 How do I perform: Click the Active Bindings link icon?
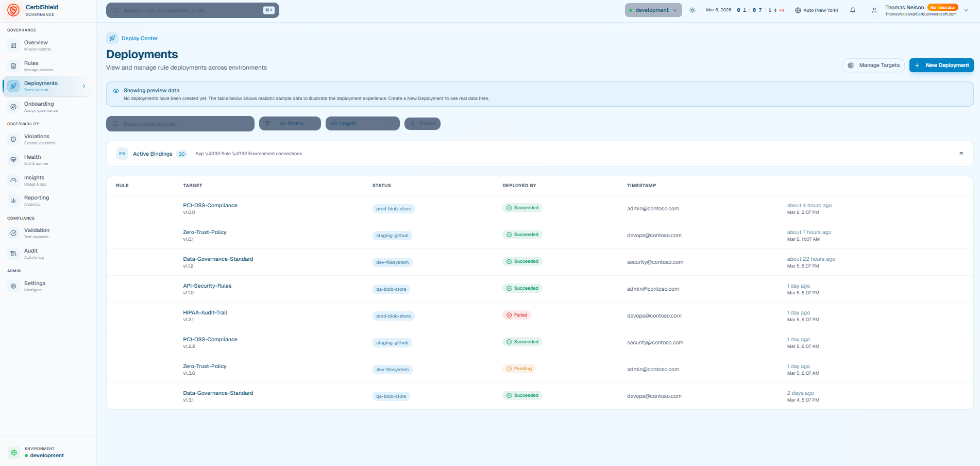(x=122, y=154)
